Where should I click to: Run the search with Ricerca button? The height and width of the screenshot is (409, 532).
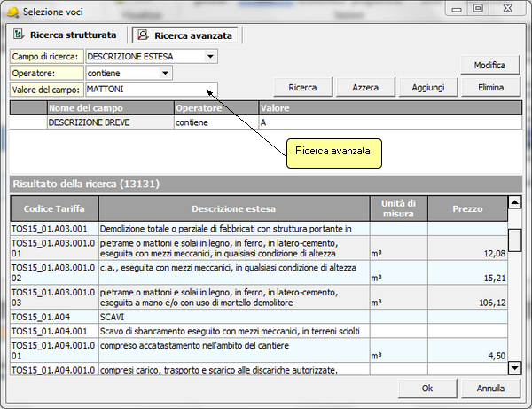302,87
